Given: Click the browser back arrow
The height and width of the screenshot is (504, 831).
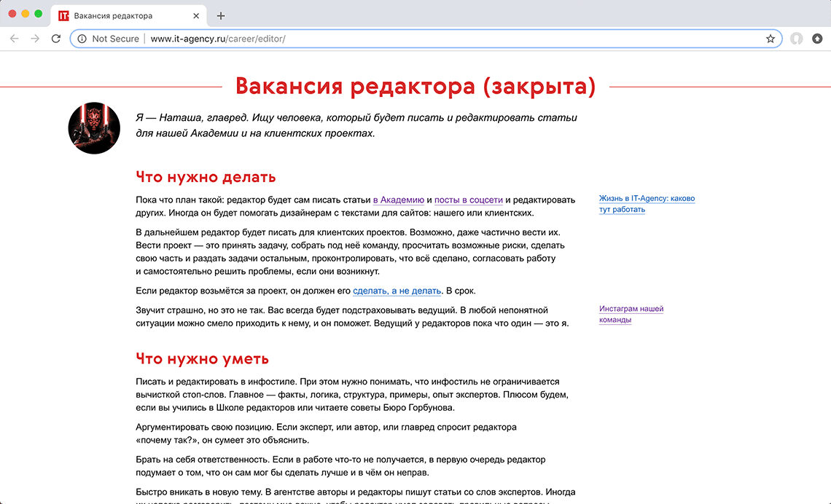Looking at the screenshot, I should coord(15,39).
